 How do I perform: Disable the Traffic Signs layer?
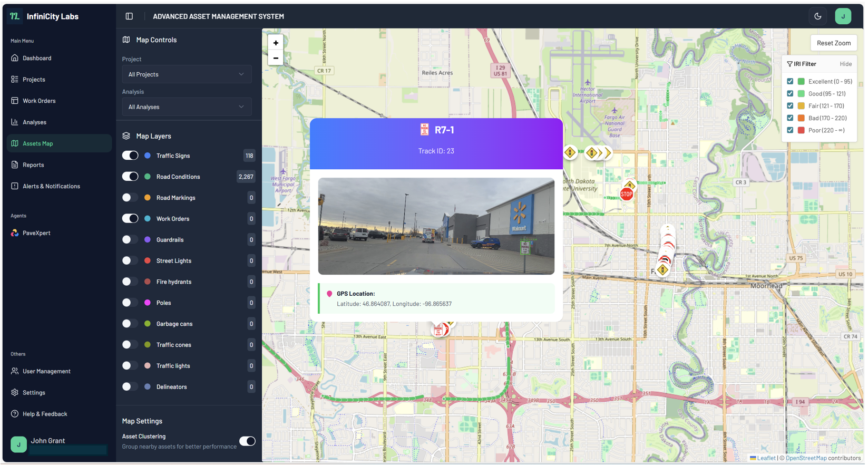click(x=130, y=156)
